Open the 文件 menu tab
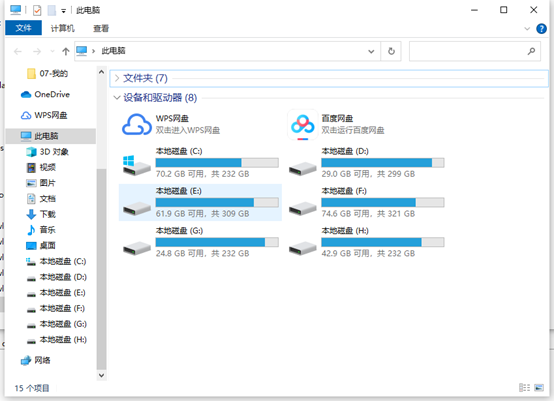Image resolution: width=554 pixels, height=401 pixels. point(23,28)
